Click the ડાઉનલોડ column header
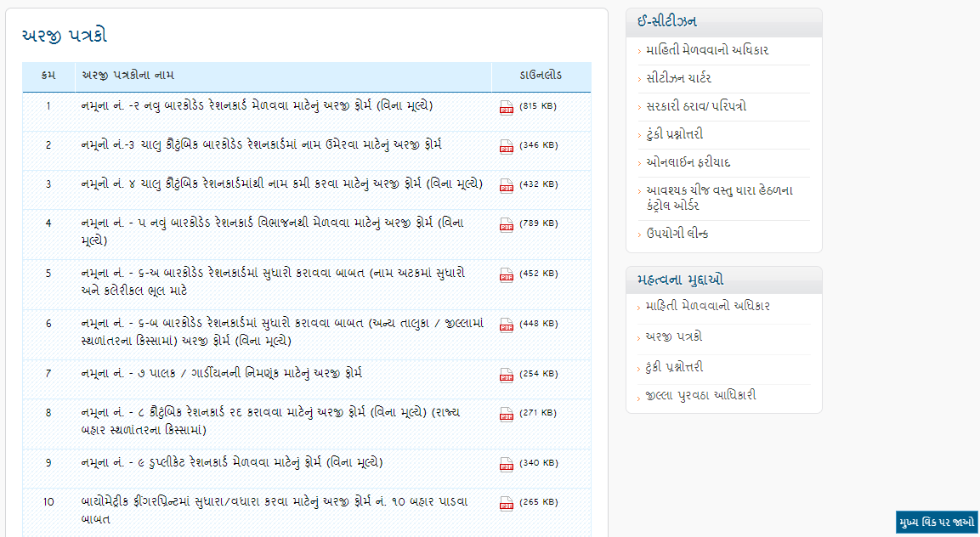 click(541, 76)
